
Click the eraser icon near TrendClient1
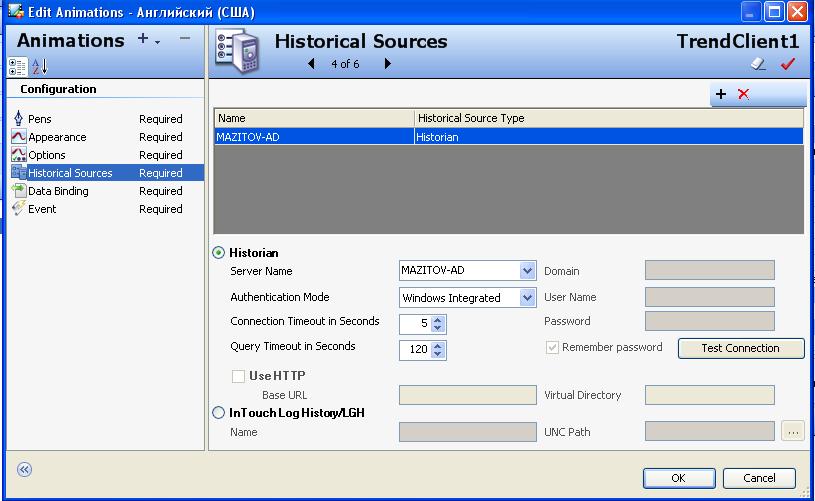pos(758,64)
